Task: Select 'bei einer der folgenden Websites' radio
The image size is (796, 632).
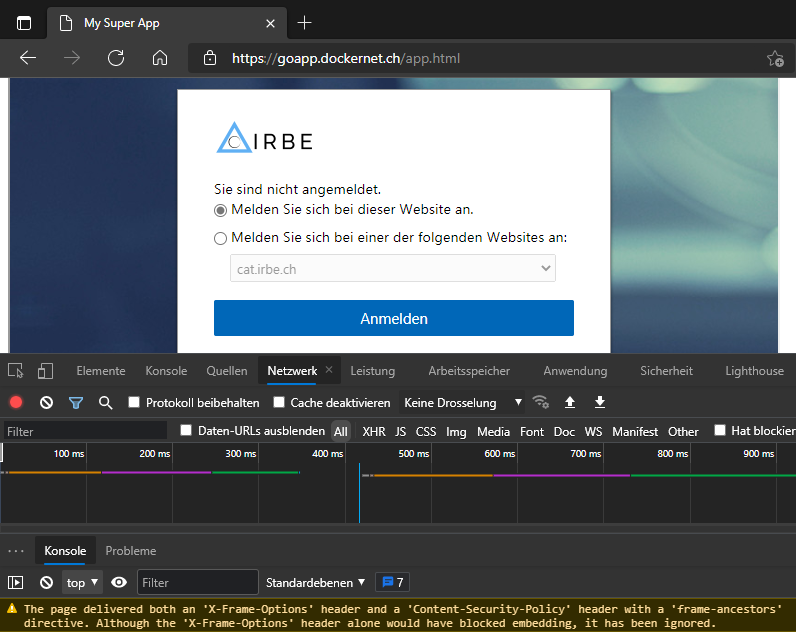Action: pos(220,238)
